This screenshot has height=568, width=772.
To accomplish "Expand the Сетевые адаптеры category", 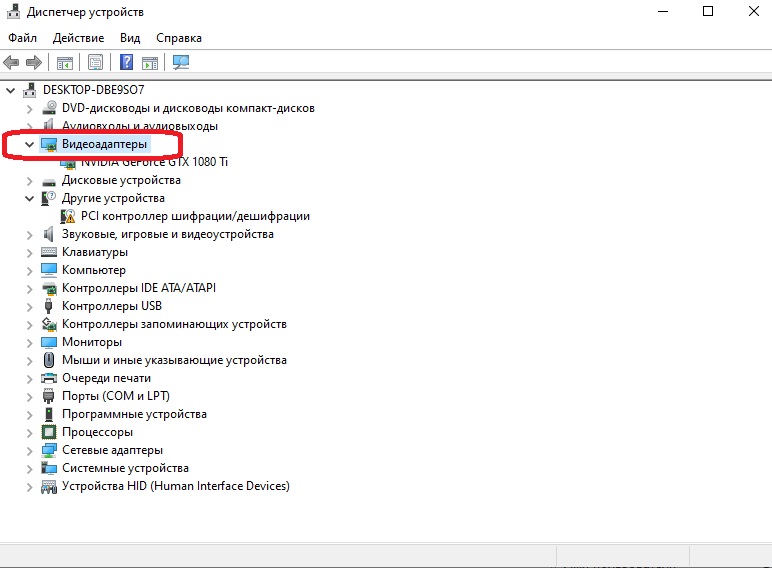I will click(x=29, y=450).
